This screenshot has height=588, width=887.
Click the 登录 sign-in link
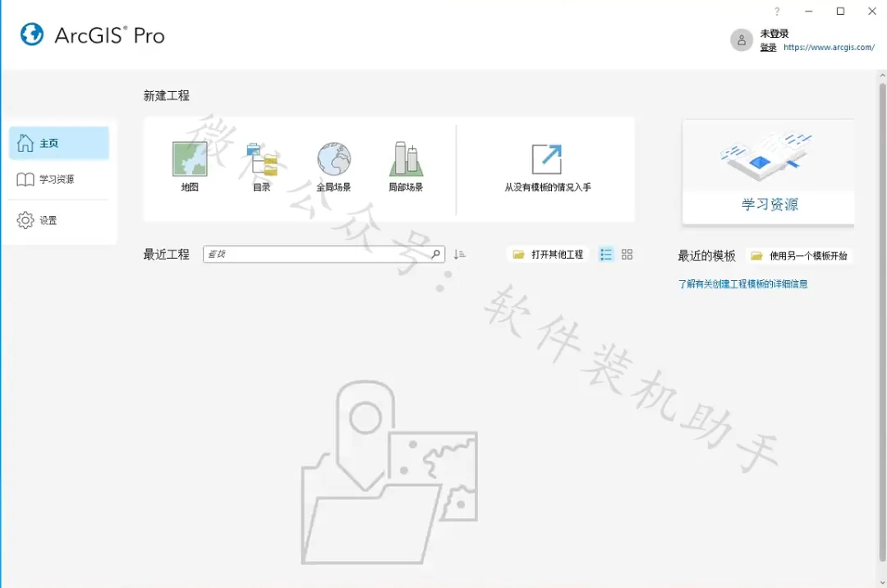[x=768, y=48]
